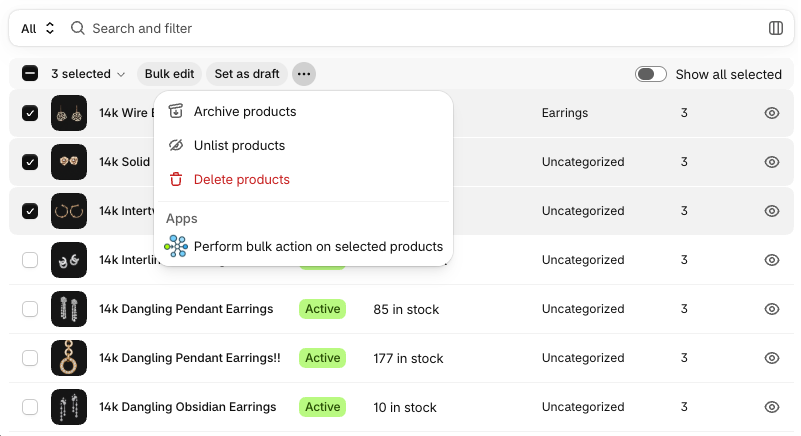Viewport: 801px width, 436px height.
Task: Toggle Show all selected switch
Action: pyautogui.click(x=650, y=74)
